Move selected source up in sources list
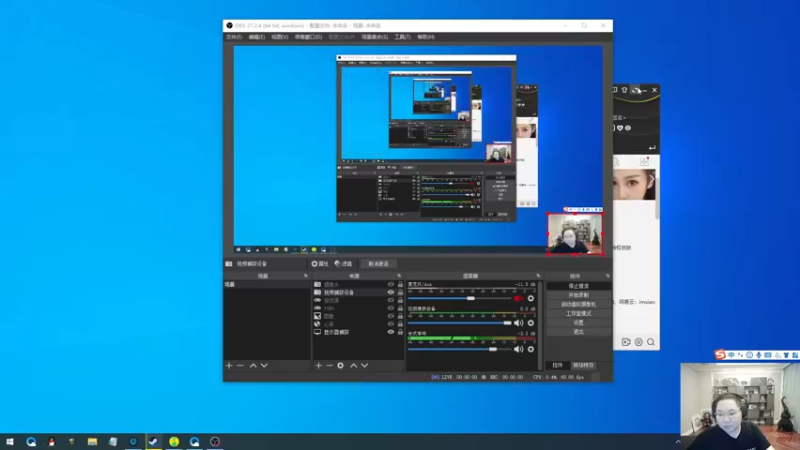Screen dimensions: 800x450 pos(354,365)
